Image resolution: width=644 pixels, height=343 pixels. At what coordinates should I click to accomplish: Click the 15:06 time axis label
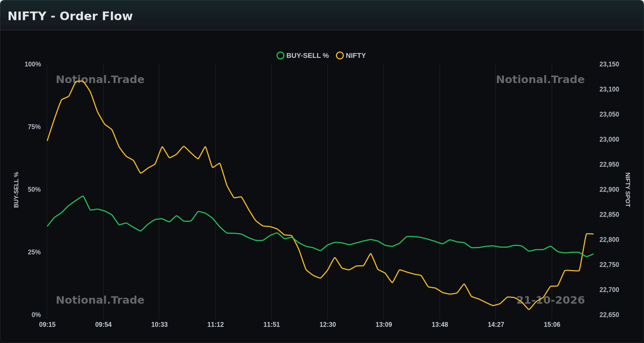point(552,325)
